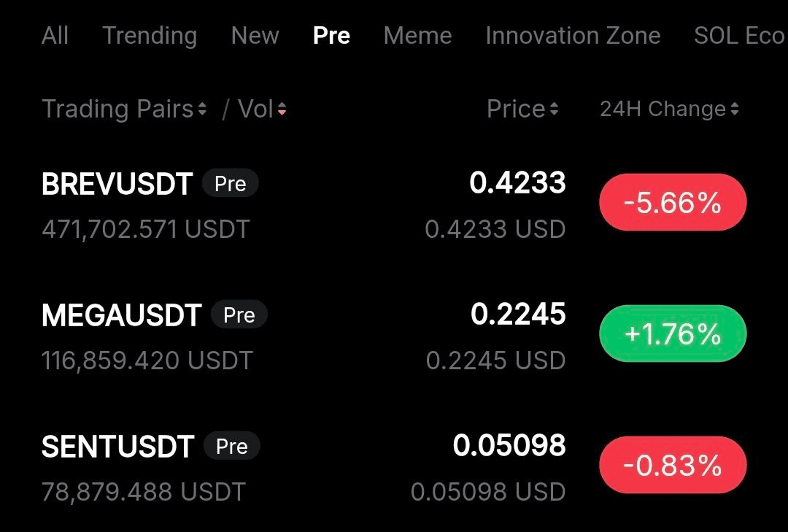
Task: Go to the Meme tab
Action: pyautogui.click(x=417, y=36)
